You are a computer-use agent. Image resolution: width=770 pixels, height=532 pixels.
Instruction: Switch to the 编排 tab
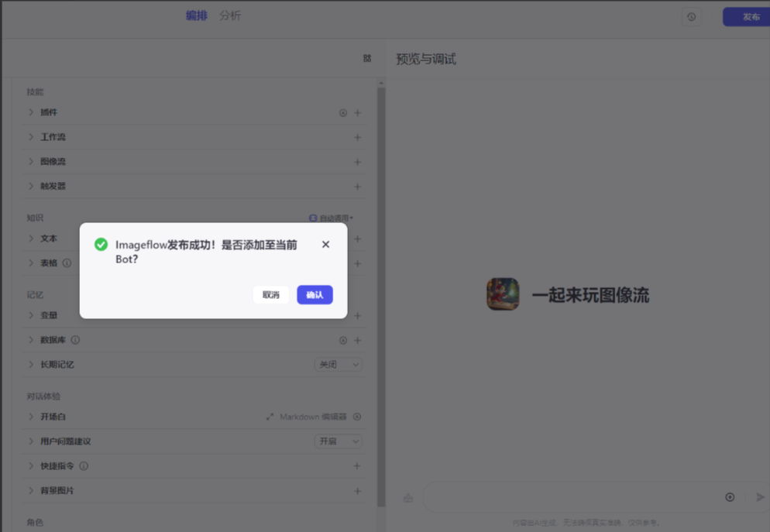click(196, 15)
